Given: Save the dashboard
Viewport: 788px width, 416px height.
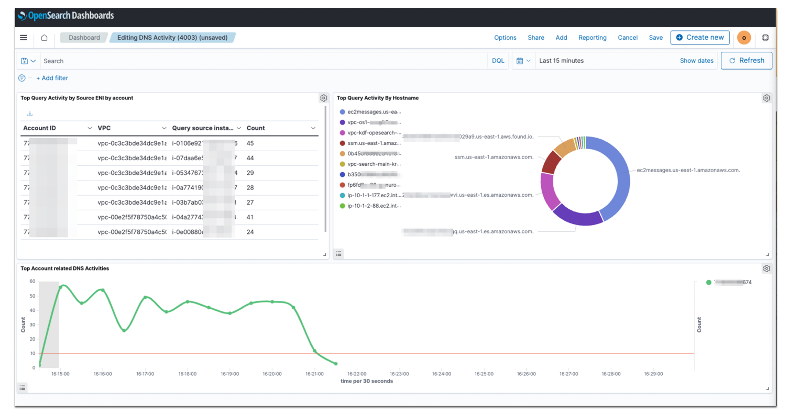Looking at the screenshot, I should [655, 38].
